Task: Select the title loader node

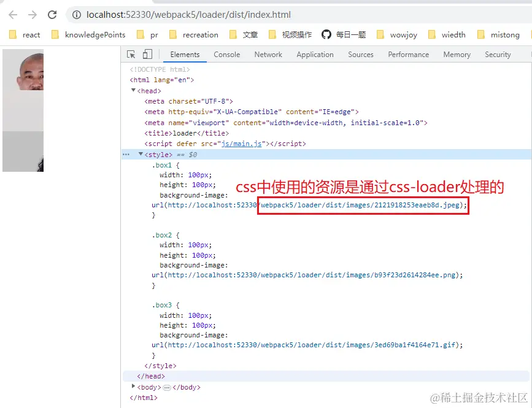Action: click(x=187, y=133)
